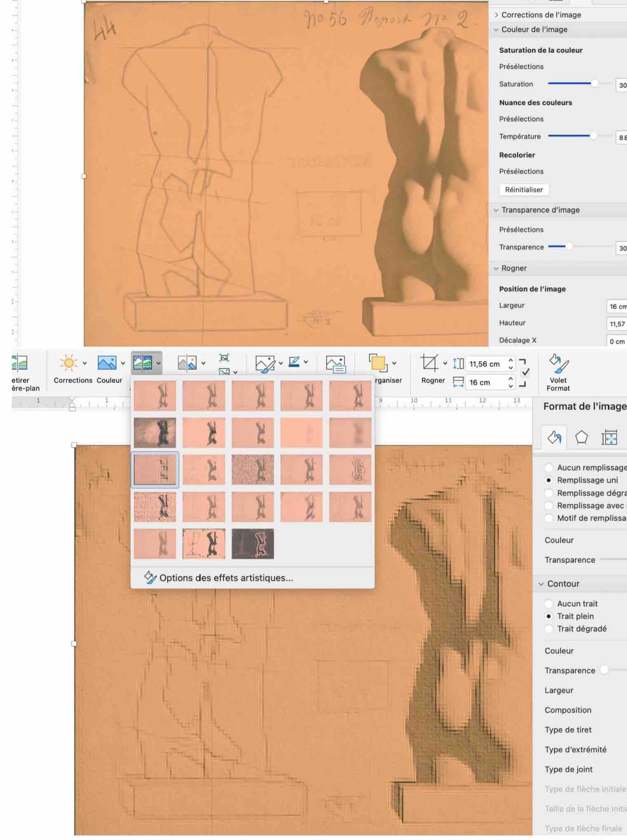Click the Artistic Effects toolbar icon

coord(143,364)
